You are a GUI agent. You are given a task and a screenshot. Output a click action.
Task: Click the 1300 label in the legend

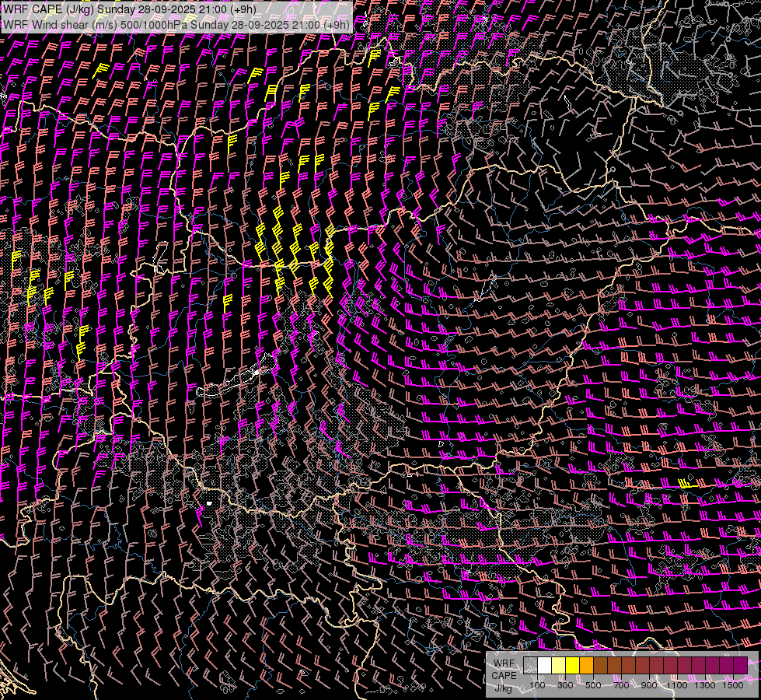[705, 685]
